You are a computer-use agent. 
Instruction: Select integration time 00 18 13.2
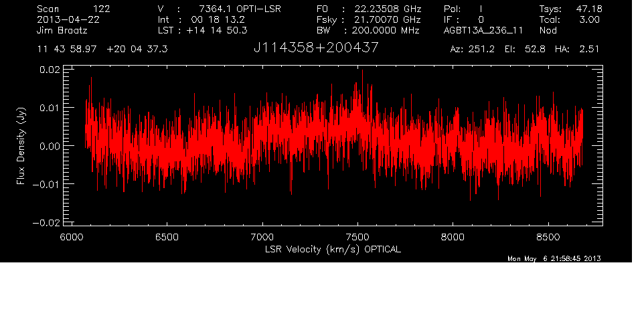[218, 19]
